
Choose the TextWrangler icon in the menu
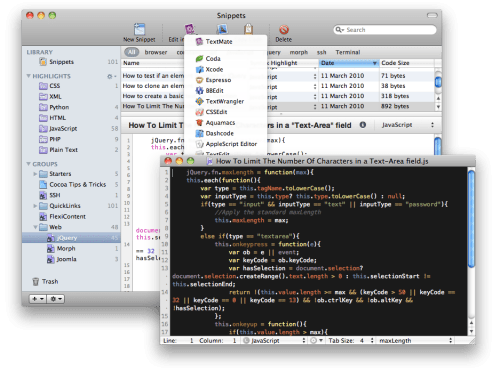(199, 101)
